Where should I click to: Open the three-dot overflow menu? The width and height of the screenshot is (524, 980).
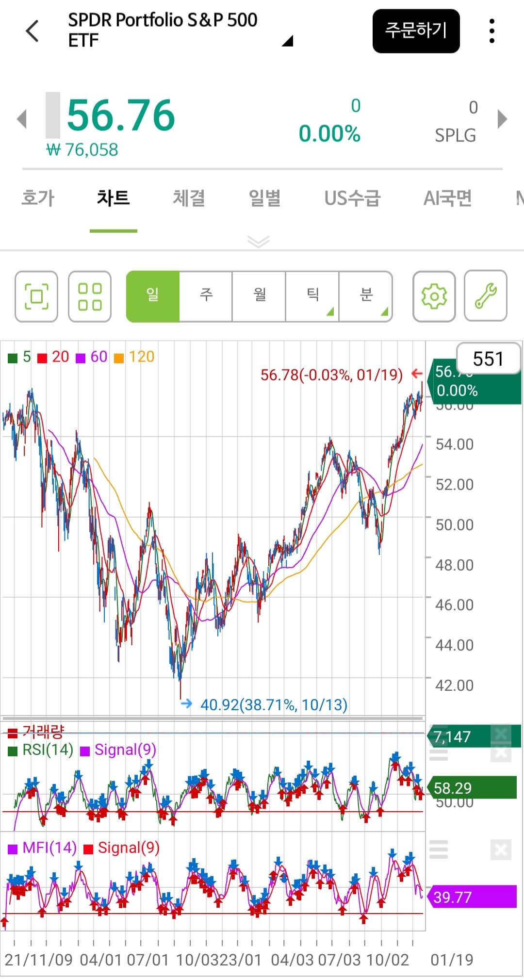492,31
